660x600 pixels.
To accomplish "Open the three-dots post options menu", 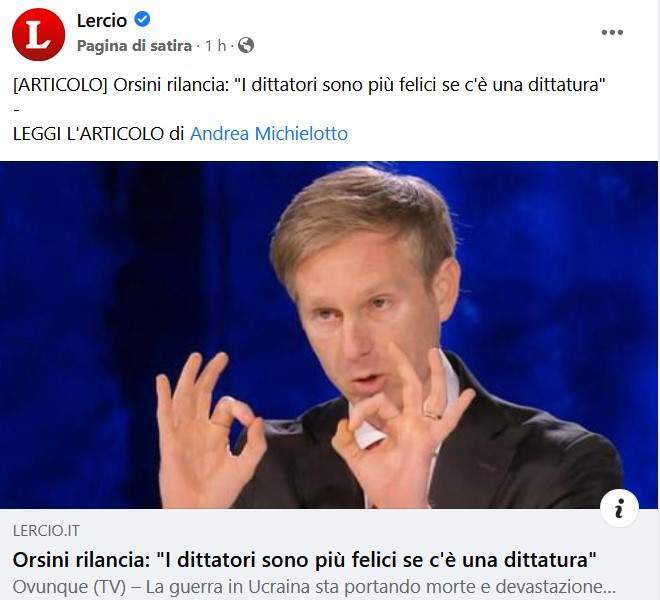I will [x=612, y=32].
